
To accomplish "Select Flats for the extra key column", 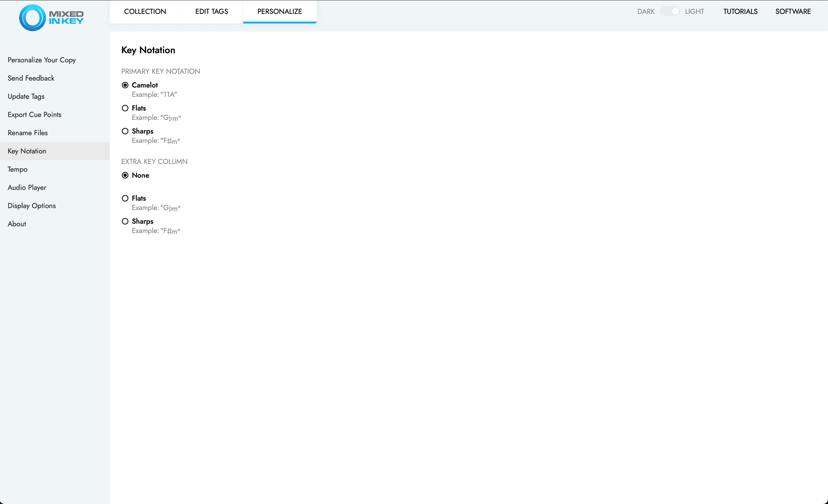I will [x=125, y=198].
